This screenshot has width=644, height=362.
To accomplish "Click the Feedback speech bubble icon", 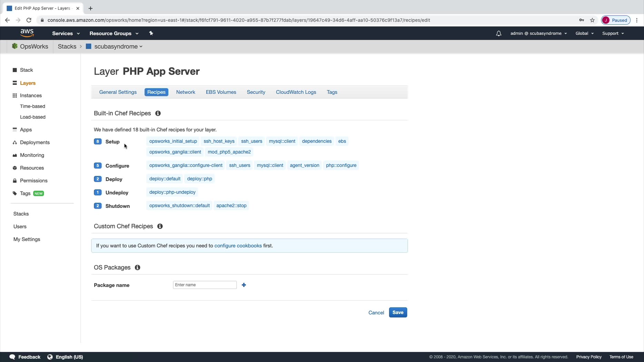I will (x=12, y=357).
